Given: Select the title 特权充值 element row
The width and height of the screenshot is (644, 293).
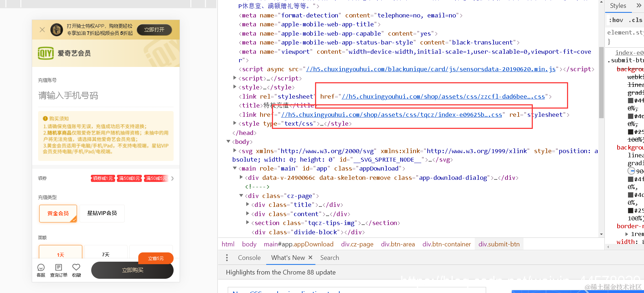Looking at the screenshot, I should (277, 105).
